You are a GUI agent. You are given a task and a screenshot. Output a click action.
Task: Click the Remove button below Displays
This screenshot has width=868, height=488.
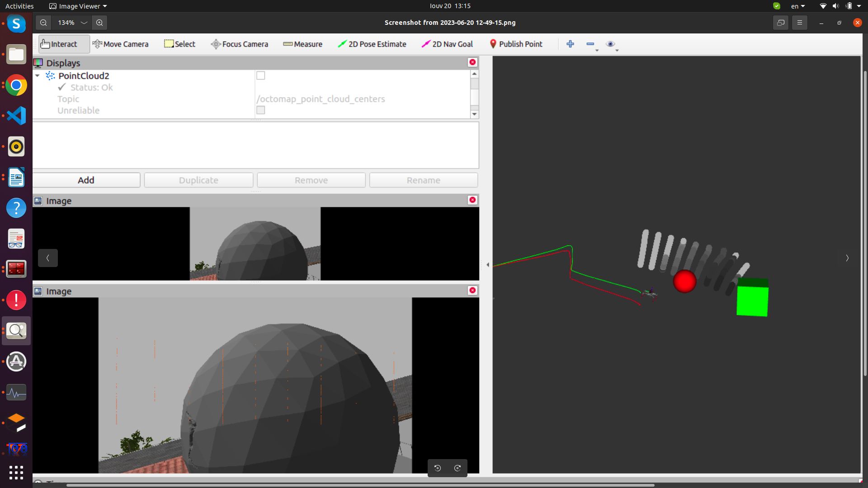311,180
